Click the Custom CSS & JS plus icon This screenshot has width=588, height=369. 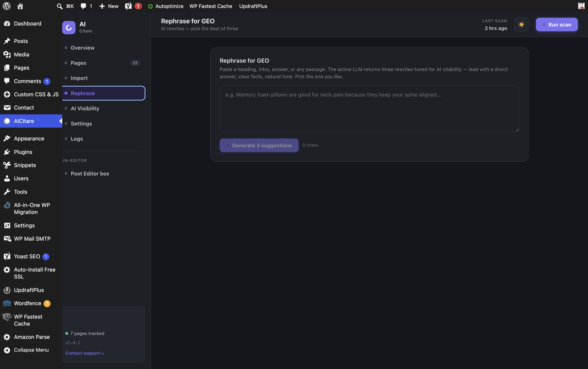pyautogui.click(x=7, y=94)
